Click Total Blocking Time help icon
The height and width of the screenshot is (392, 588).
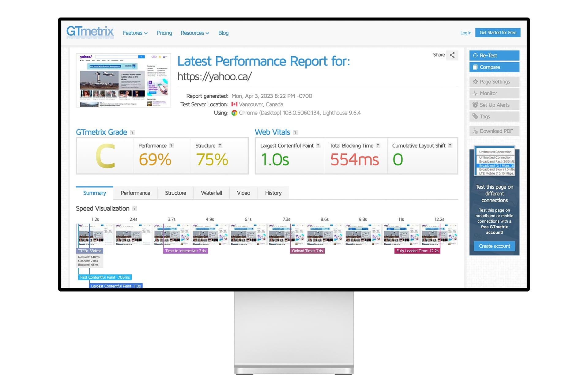(x=378, y=145)
